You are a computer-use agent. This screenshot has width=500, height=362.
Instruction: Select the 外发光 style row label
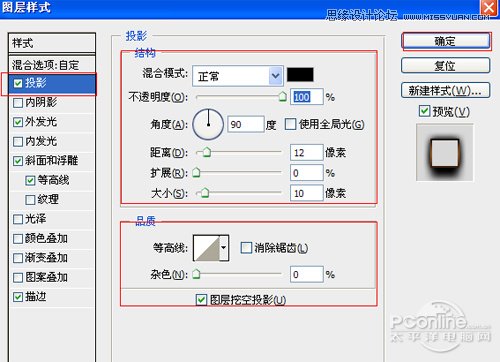pyautogui.click(x=41, y=122)
